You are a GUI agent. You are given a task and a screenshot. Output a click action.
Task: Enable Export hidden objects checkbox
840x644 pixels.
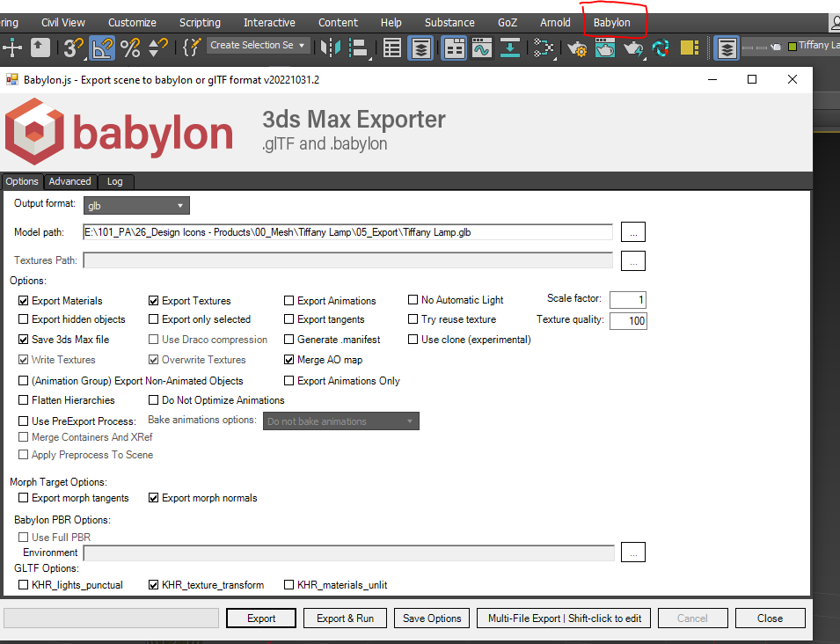pos(24,320)
